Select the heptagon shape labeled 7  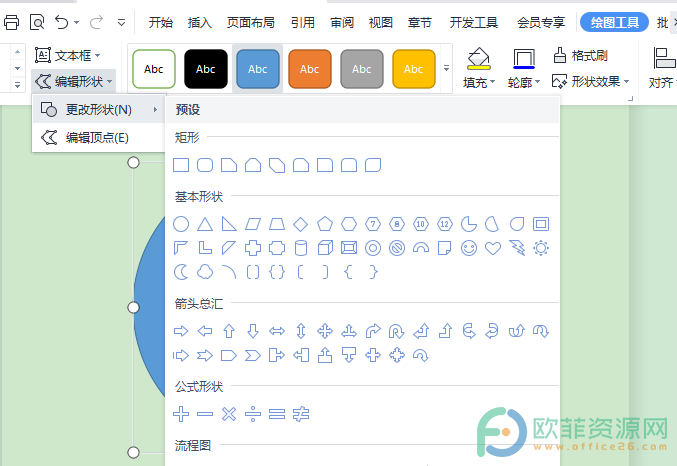pyautogui.click(x=373, y=224)
